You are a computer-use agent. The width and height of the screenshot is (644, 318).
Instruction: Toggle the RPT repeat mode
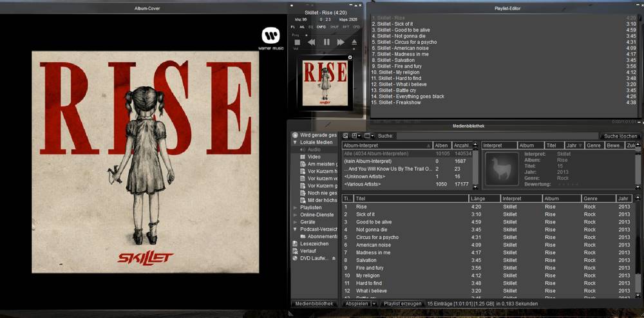coord(346,27)
